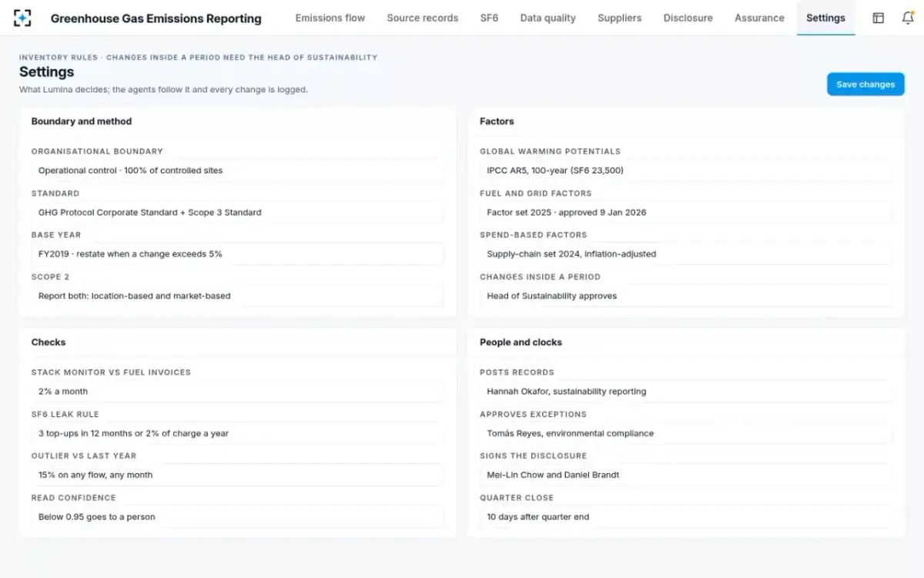Image resolution: width=924 pixels, height=578 pixels.
Task: Click the Factors section heading
Action: coord(497,121)
